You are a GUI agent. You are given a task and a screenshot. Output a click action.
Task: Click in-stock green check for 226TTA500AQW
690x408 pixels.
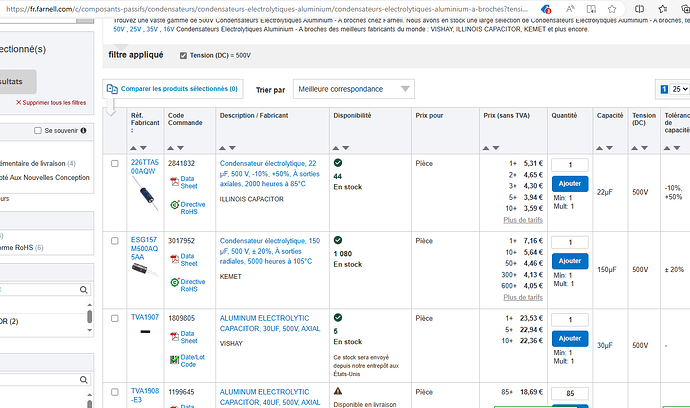coord(338,163)
